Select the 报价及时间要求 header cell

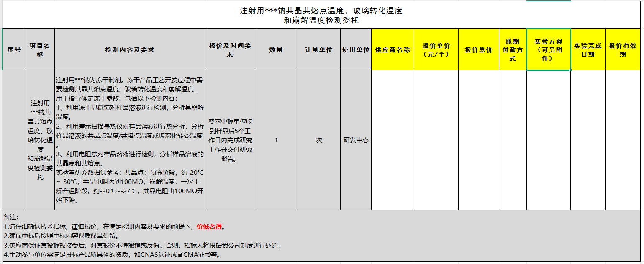click(230, 49)
